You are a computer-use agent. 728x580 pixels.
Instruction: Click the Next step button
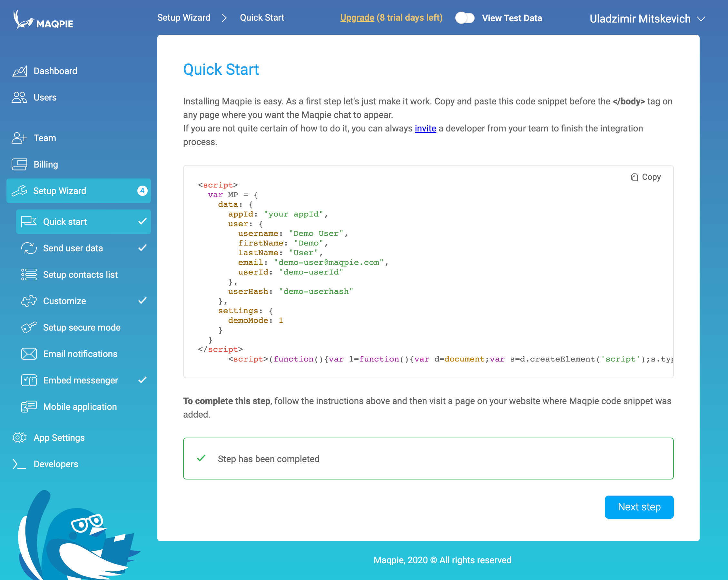coord(639,507)
